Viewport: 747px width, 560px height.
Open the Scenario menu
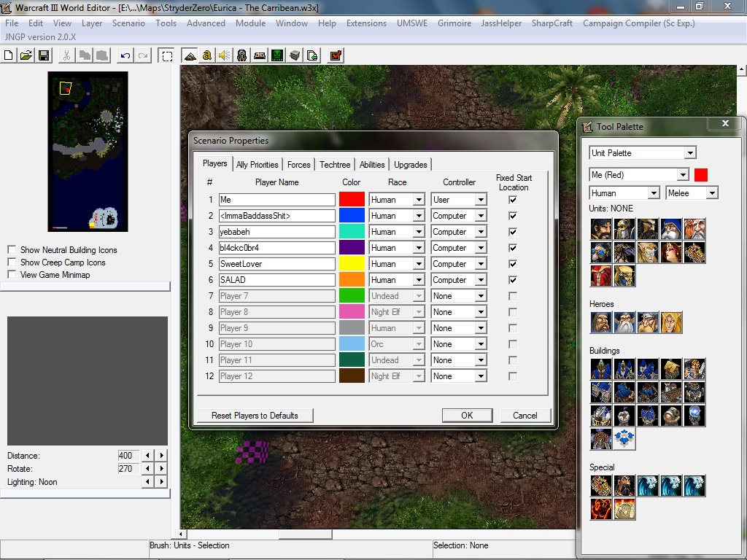[x=128, y=23]
